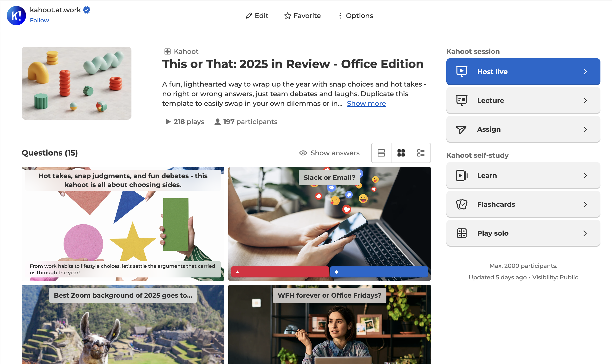Open the WFH forever or Office Fridays card

[329, 324]
